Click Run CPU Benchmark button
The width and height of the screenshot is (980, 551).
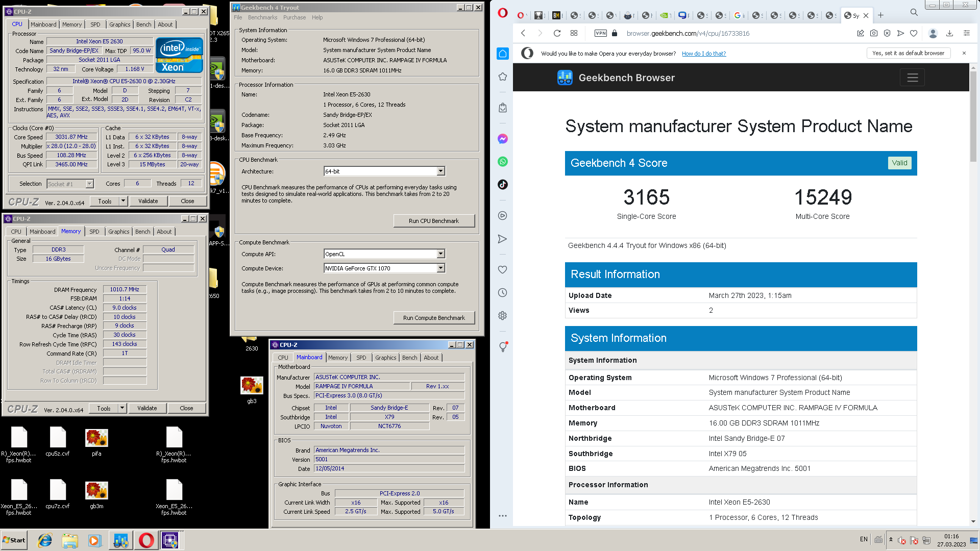click(x=434, y=221)
